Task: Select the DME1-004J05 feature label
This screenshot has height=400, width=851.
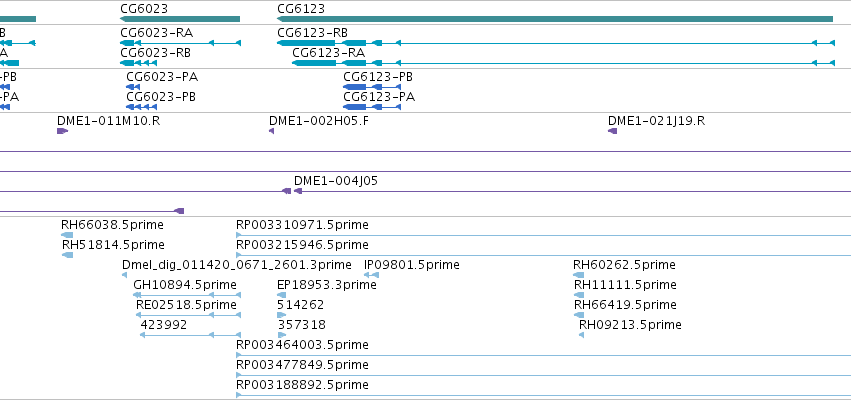Action: point(335,181)
